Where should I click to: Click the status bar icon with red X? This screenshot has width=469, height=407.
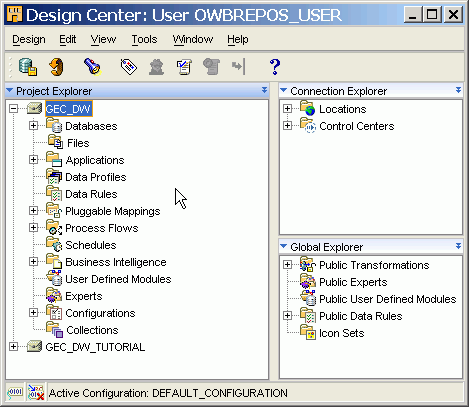pyautogui.click(x=36, y=392)
